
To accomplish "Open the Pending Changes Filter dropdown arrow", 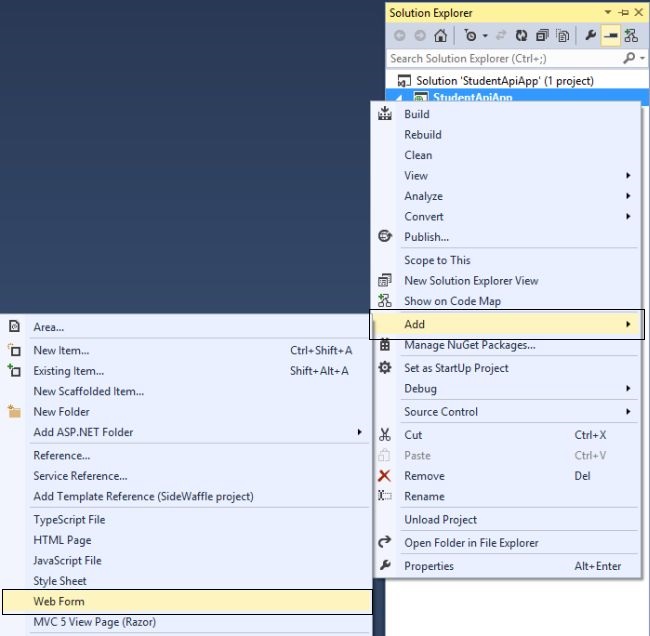I will (x=485, y=36).
